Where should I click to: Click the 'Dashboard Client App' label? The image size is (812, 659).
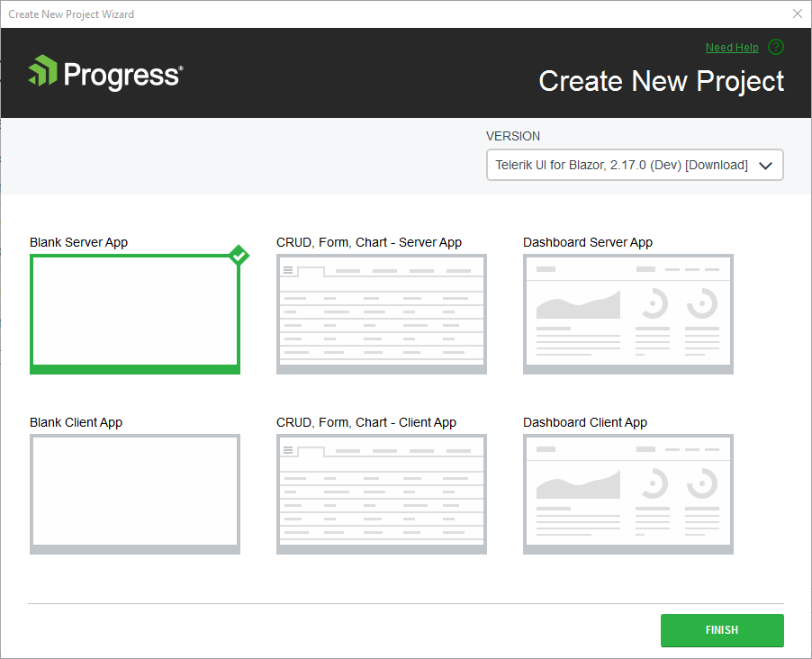click(585, 423)
